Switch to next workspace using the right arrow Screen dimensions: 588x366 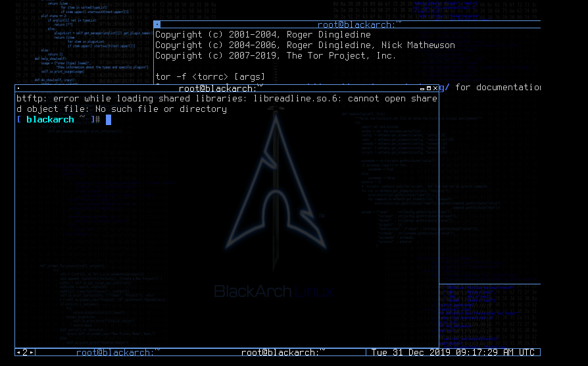32,352
